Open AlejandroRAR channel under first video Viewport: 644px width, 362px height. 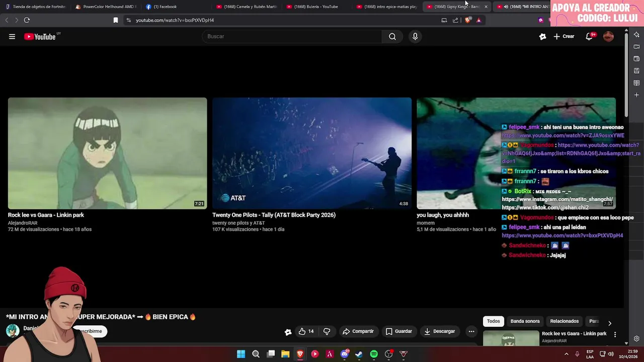pos(23,223)
